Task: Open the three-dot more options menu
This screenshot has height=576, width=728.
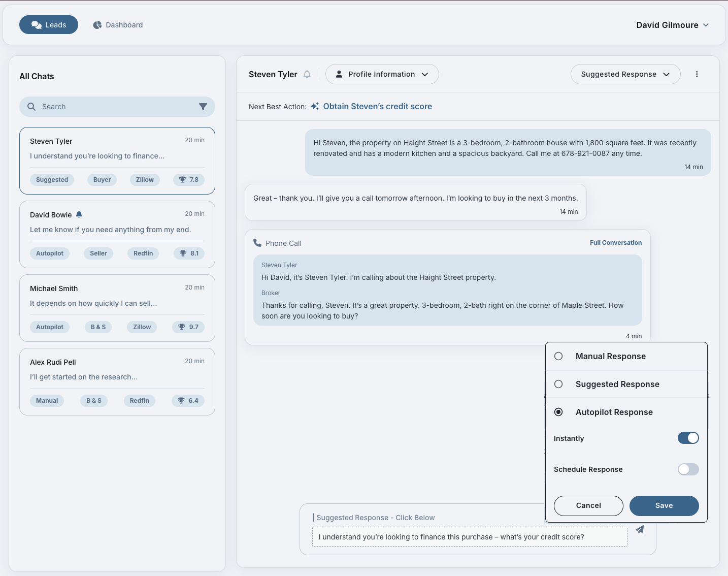Action: click(697, 74)
